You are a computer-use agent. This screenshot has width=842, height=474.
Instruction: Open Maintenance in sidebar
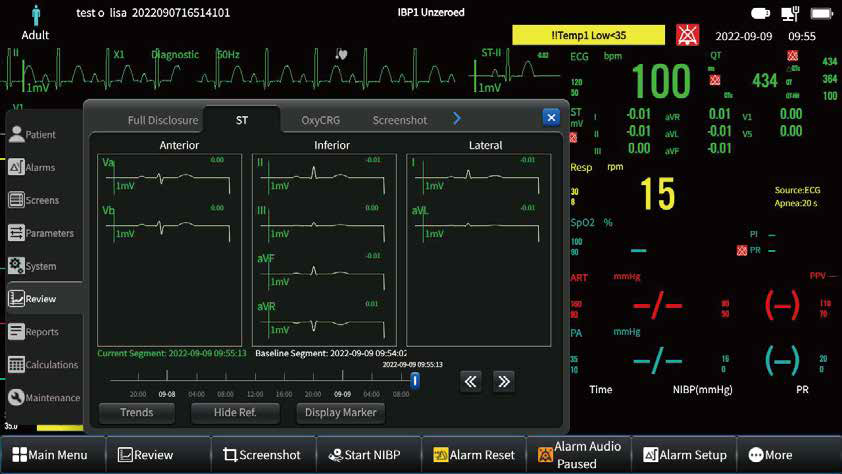40,398
